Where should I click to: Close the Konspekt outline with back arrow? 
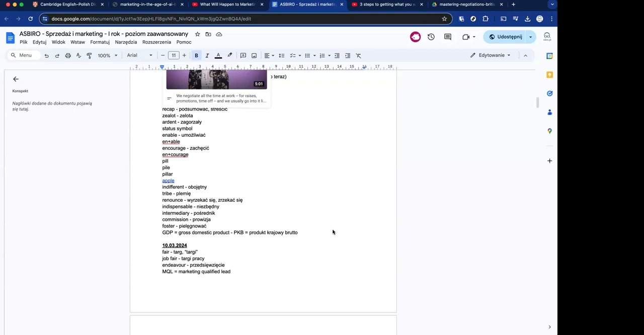(16, 79)
